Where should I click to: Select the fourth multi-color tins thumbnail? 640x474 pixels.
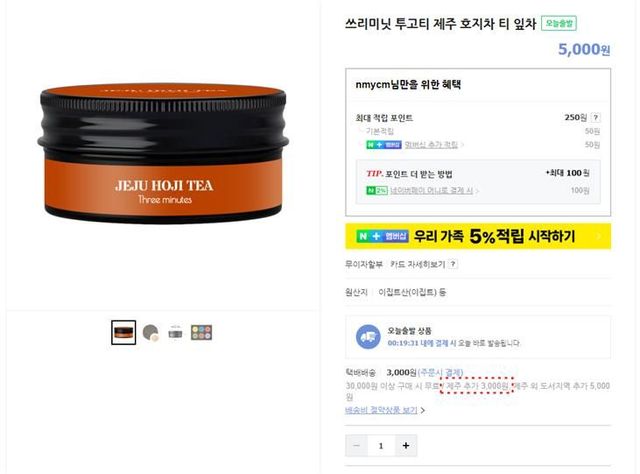pyautogui.click(x=202, y=333)
